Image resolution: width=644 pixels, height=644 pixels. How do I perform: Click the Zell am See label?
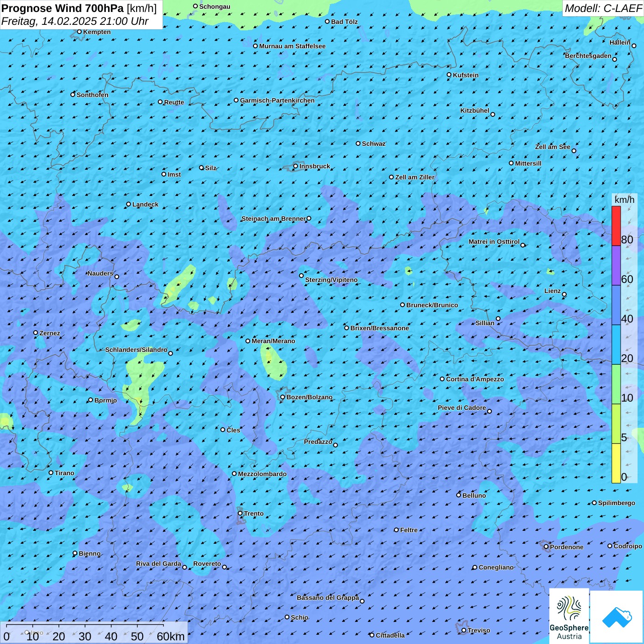552,147
